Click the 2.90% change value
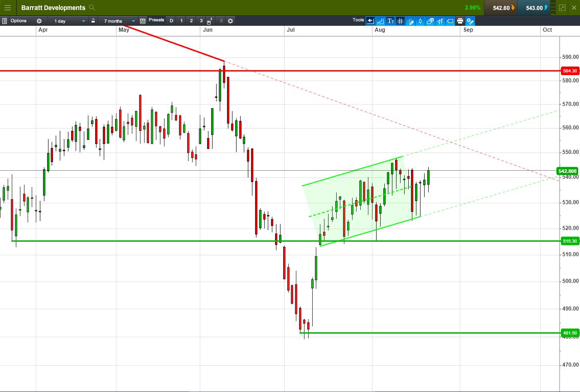Image resolution: width=580 pixels, height=392 pixels. (473, 8)
